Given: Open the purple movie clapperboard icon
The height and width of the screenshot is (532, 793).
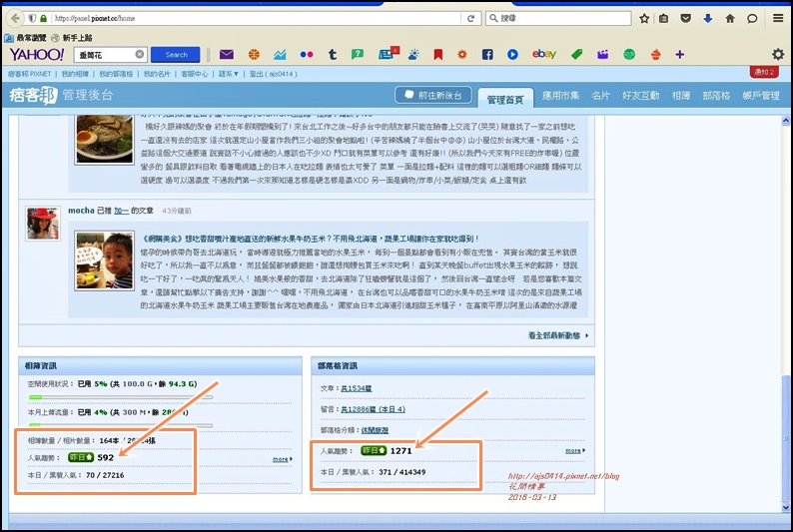Looking at the screenshot, I should pos(602,54).
